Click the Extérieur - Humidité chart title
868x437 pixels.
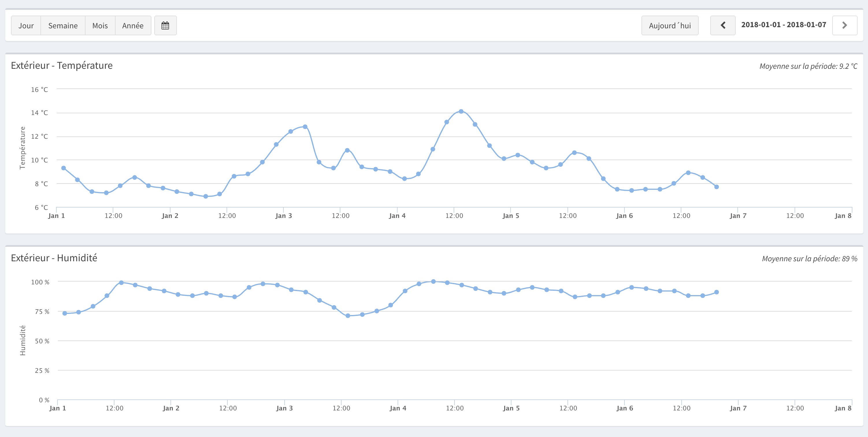click(x=54, y=258)
